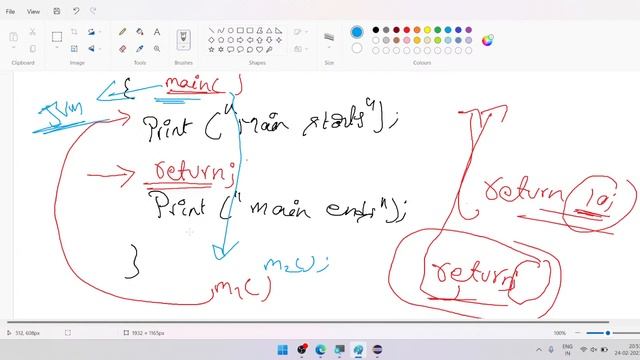Pick the green colour swatch
640x360 pixels.
tap(438, 30)
